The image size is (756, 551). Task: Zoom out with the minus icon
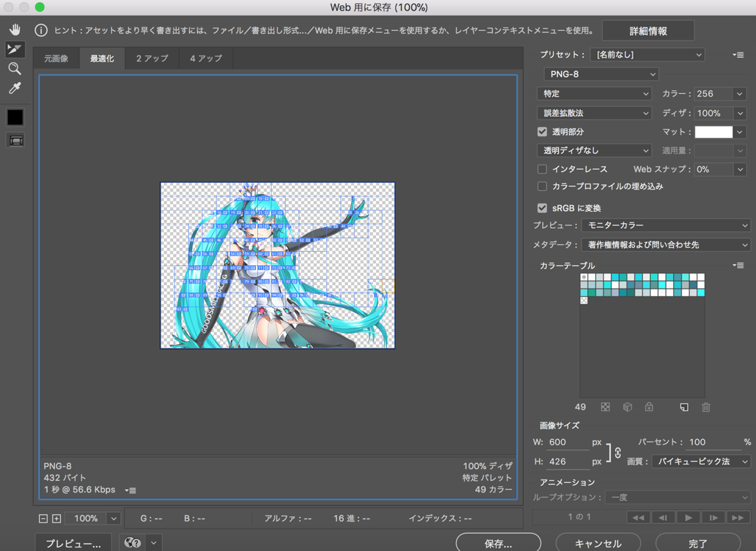pyautogui.click(x=43, y=519)
